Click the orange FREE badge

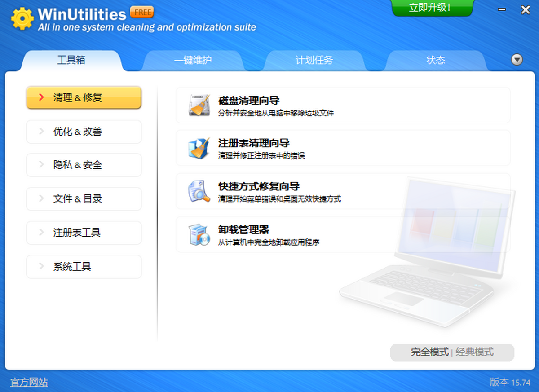(142, 12)
